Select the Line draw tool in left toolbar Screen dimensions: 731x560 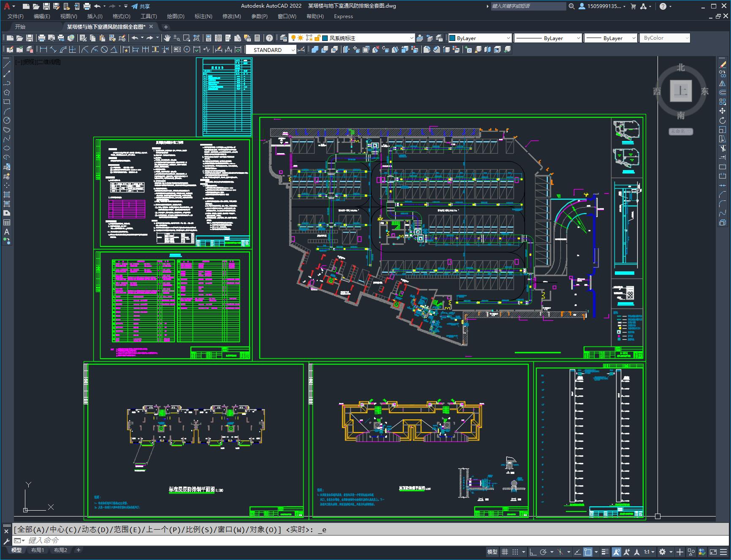click(x=7, y=65)
